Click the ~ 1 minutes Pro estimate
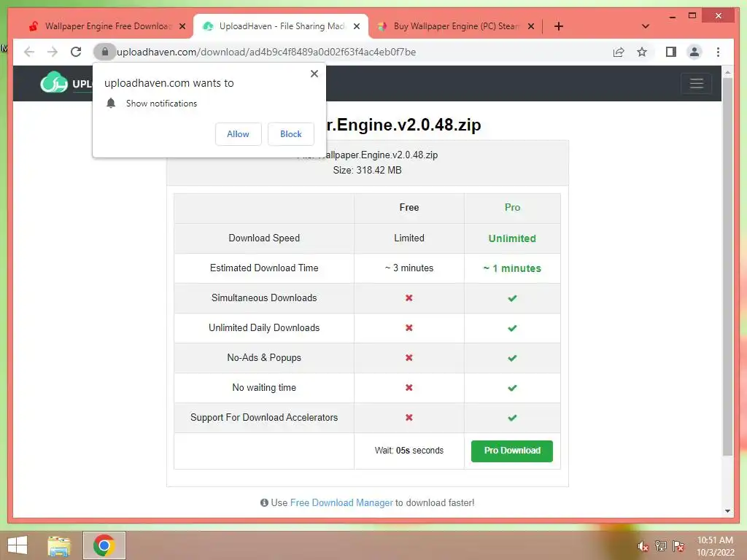This screenshot has width=747, height=560. [x=512, y=268]
